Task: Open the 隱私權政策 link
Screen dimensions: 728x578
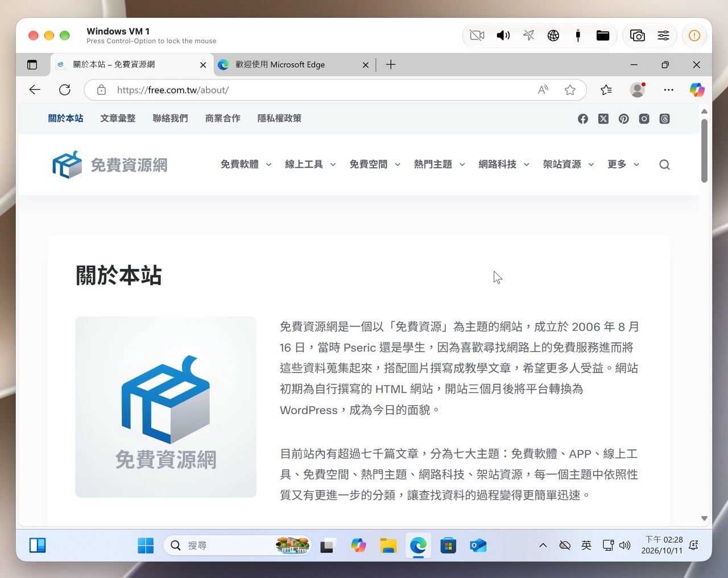Action: click(x=279, y=118)
